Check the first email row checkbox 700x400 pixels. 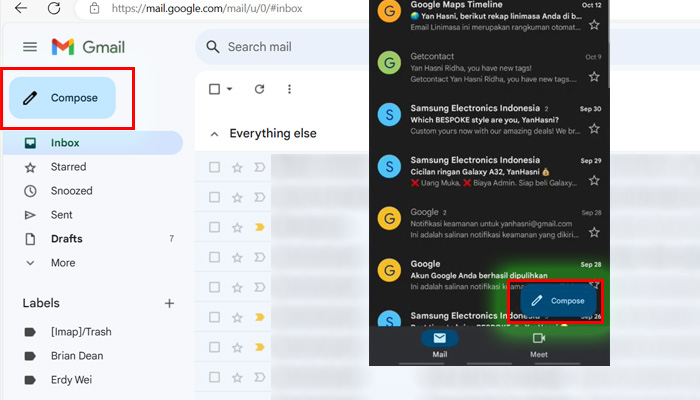point(214,168)
